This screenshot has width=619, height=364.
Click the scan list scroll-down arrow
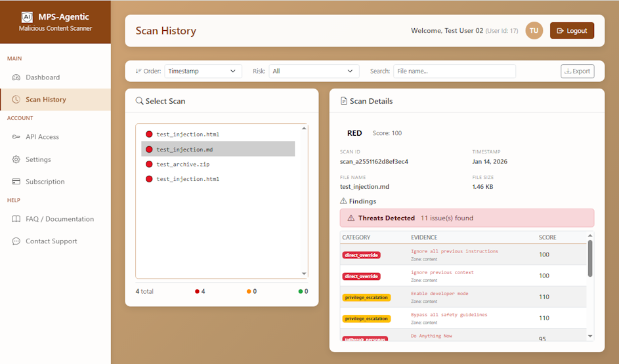tap(304, 273)
